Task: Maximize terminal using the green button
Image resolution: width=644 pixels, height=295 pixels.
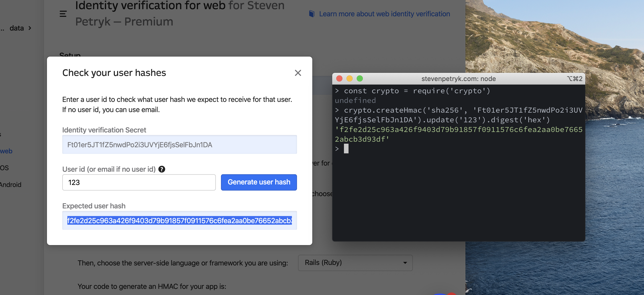Action: click(360, 78)
